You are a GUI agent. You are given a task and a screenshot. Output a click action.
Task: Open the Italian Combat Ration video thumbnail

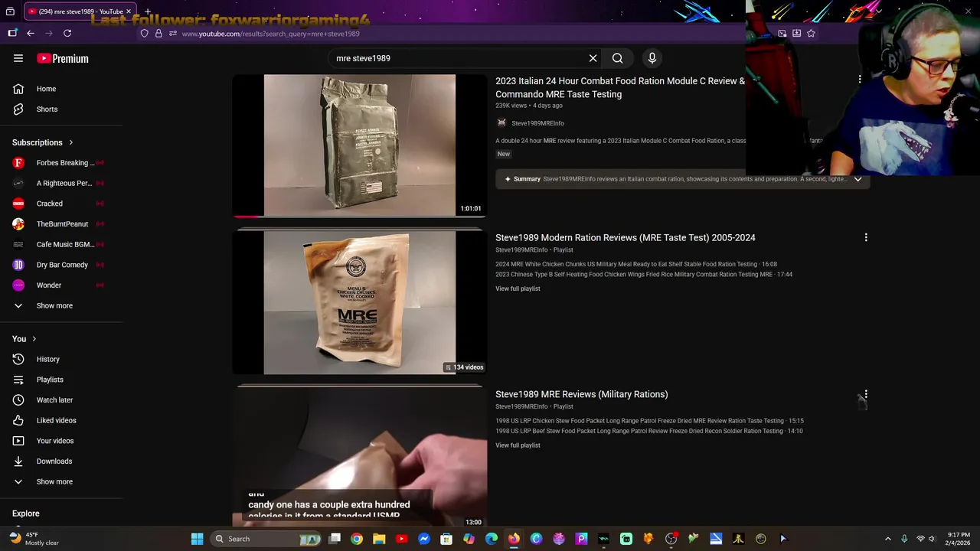[360, 145]
